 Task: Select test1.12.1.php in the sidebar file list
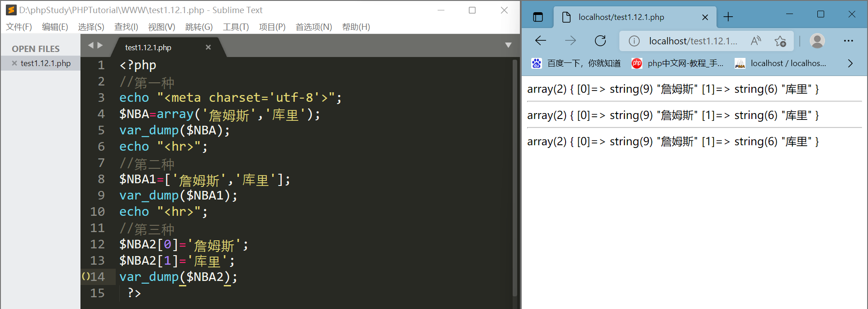46,63
